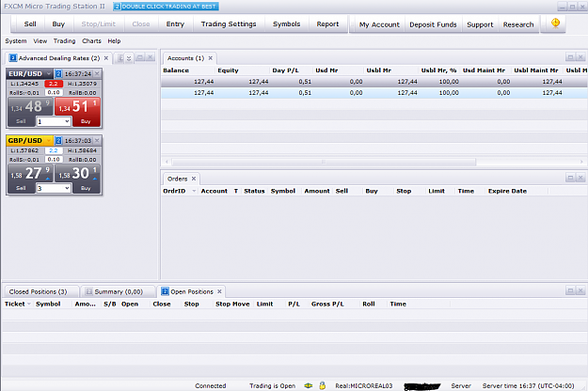Click the double chevron icon beside Dealing Rates tab
This screenshot has height=391, width=588.
click(x=129, y=58)
